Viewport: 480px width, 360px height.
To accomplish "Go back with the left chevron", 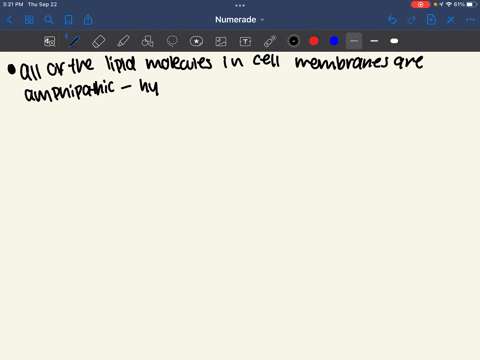I will point(10,20).
